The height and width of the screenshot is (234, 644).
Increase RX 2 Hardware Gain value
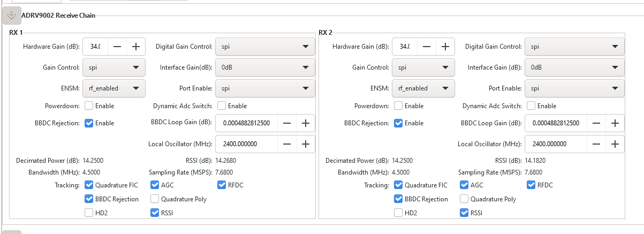(x=445, y=47)
